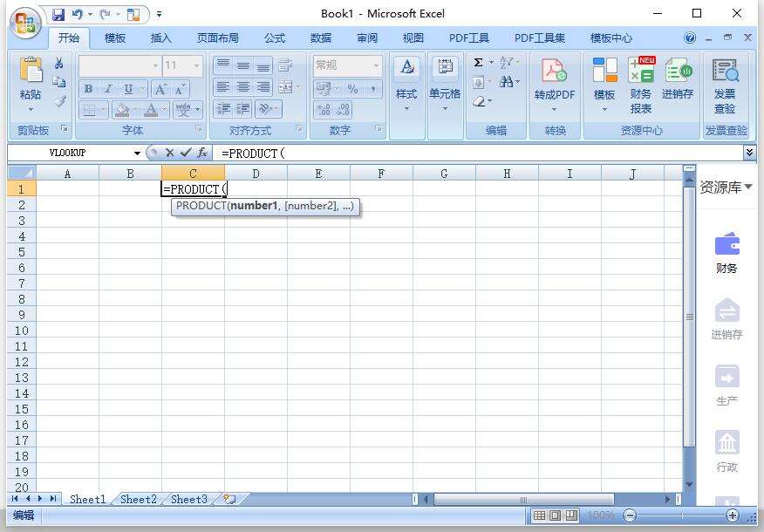
Task: Click the increase indent icon
Action: coord(243,109)
